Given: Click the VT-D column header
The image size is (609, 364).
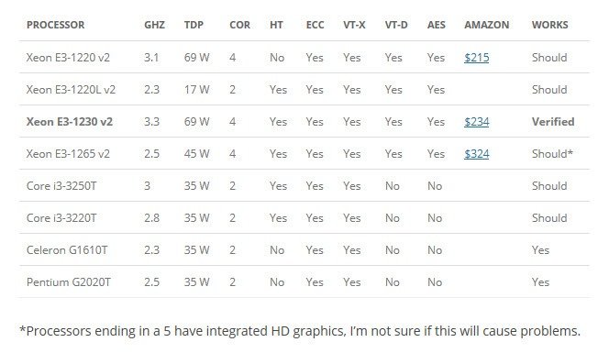Looking at the screenshot, I should 396,25.
